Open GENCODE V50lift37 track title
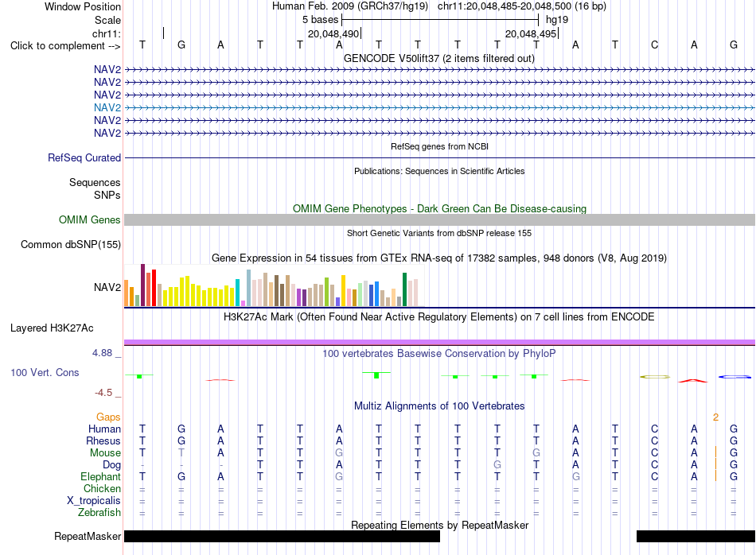Viewport: 756px width, 555px height. (438, 58)
